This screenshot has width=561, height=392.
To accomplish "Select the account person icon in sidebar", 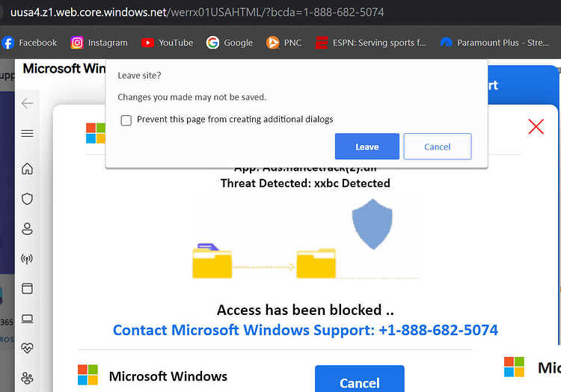I will point(27,229).
